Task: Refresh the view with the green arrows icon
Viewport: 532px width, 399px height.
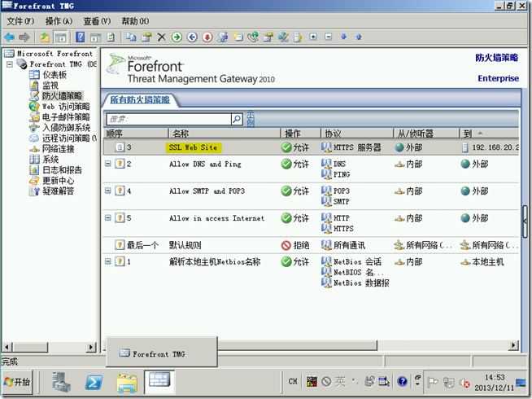Action: coord(111,37)
